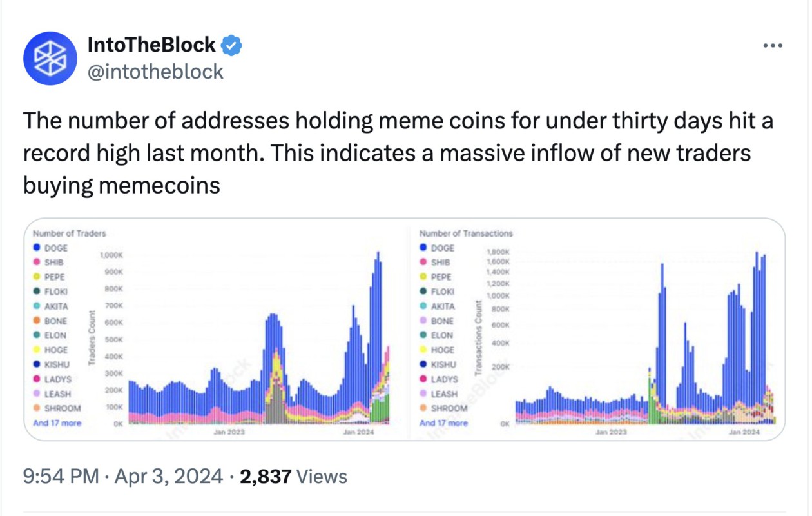Toggle the HOGE series in Traders legend

click(55, 350)
